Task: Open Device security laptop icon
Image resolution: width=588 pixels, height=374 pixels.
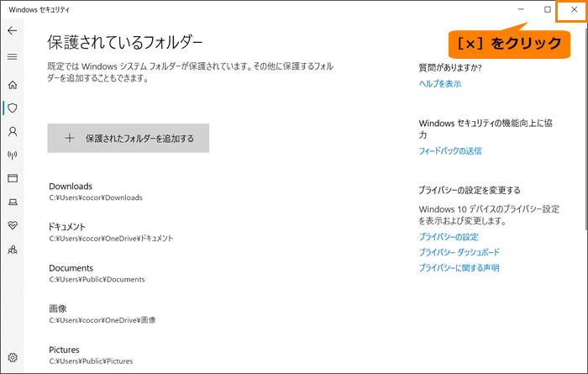Action: (13, 203)
